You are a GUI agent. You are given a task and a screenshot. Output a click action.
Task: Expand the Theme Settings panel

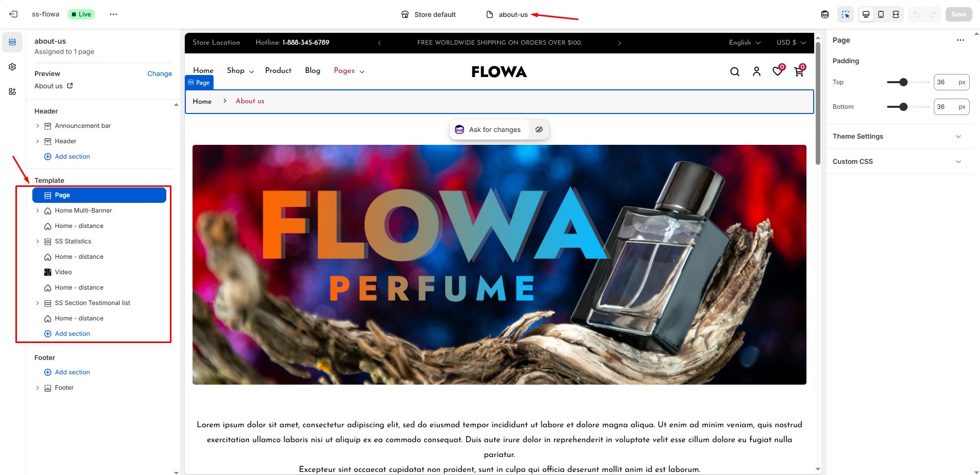tap(899, 137)
